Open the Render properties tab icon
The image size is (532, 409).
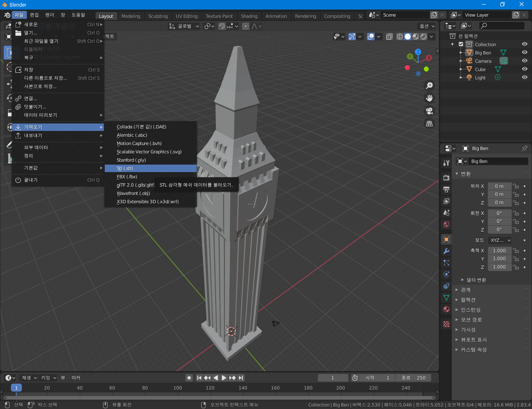pos(446,178)
